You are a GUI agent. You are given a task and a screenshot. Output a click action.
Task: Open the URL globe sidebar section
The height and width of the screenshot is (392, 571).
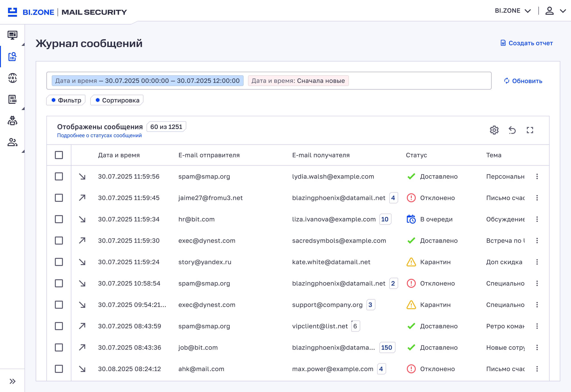(12, 78)
